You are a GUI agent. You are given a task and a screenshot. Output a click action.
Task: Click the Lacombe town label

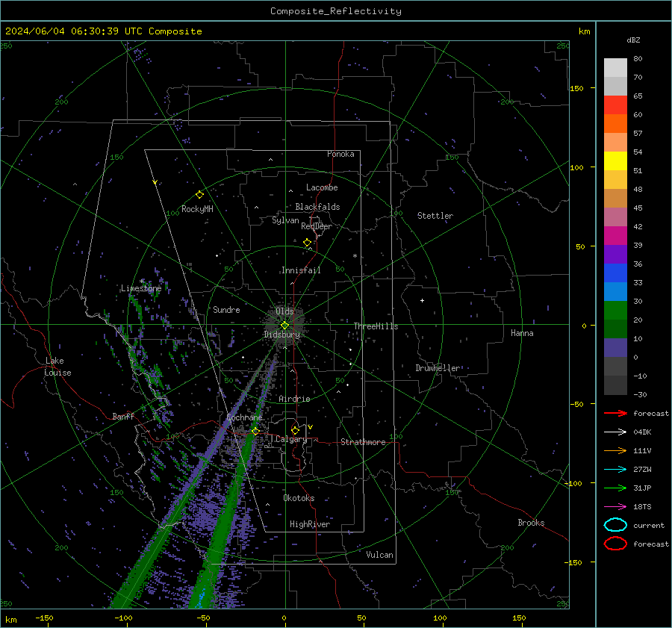(322, 187)
